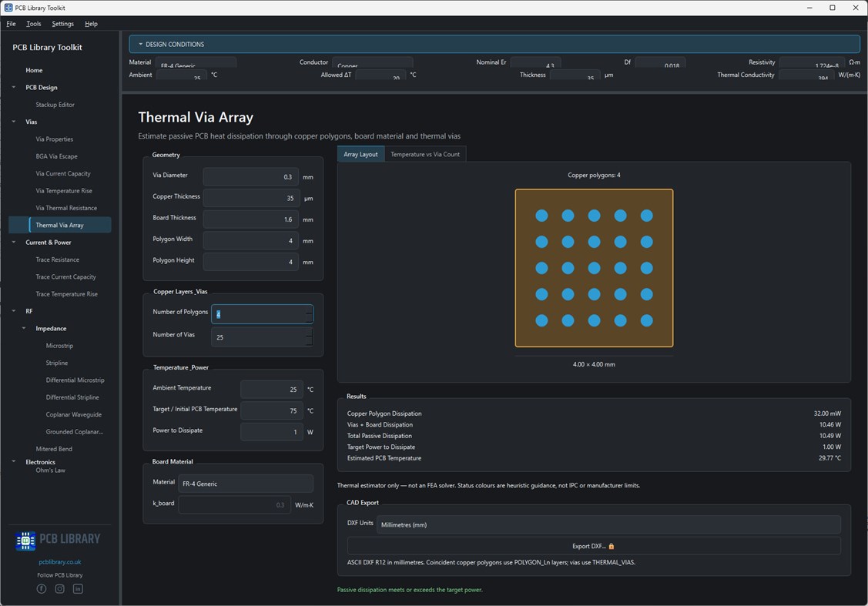Click the '10.46 W' vias + board value
The height and width of the screenshot is (606, 868).
click(x=829, y=424)
